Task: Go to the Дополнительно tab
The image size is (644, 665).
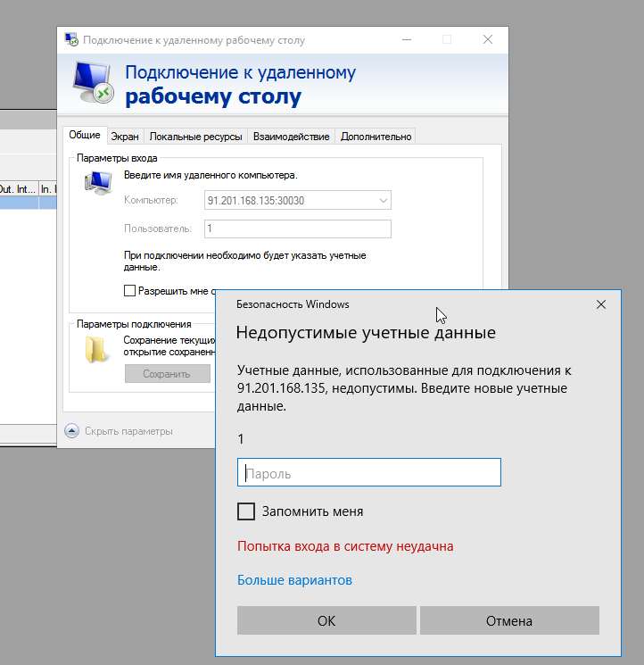Action: click(x=376, y=137)
